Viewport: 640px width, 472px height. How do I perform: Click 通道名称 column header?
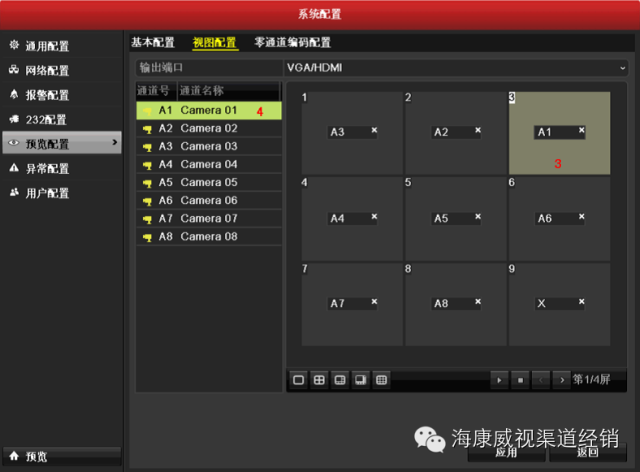(229, 91)
